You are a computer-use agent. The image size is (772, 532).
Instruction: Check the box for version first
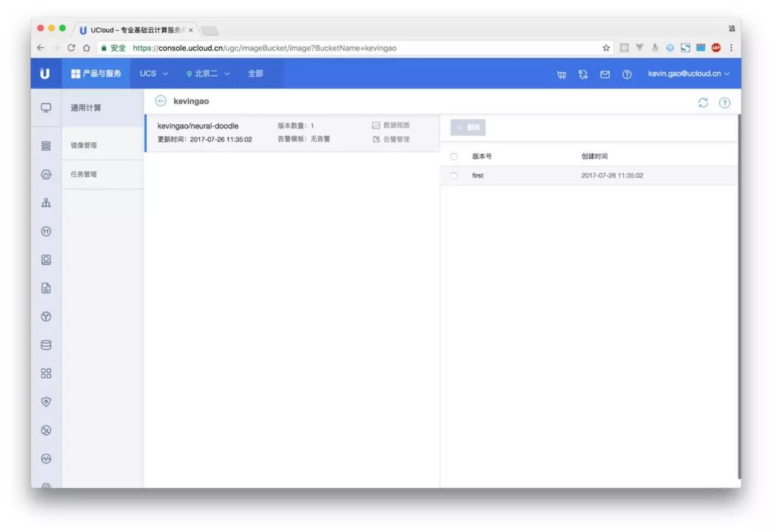(x=454, y=176)
